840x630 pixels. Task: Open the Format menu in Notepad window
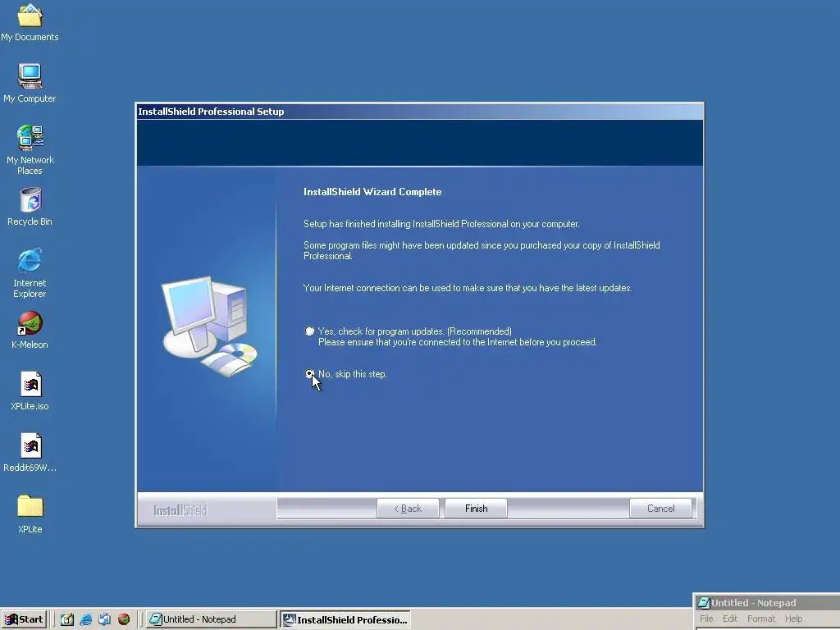760,619
